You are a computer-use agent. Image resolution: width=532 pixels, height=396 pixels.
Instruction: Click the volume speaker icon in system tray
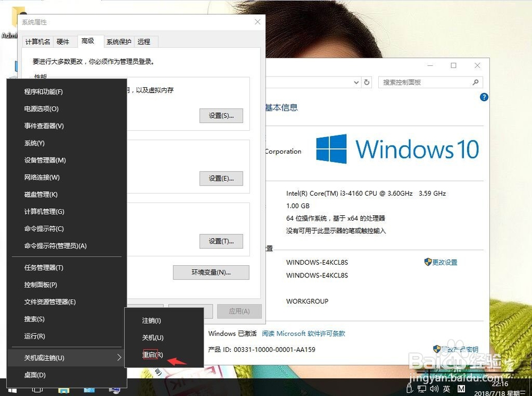tap(435, 389)
